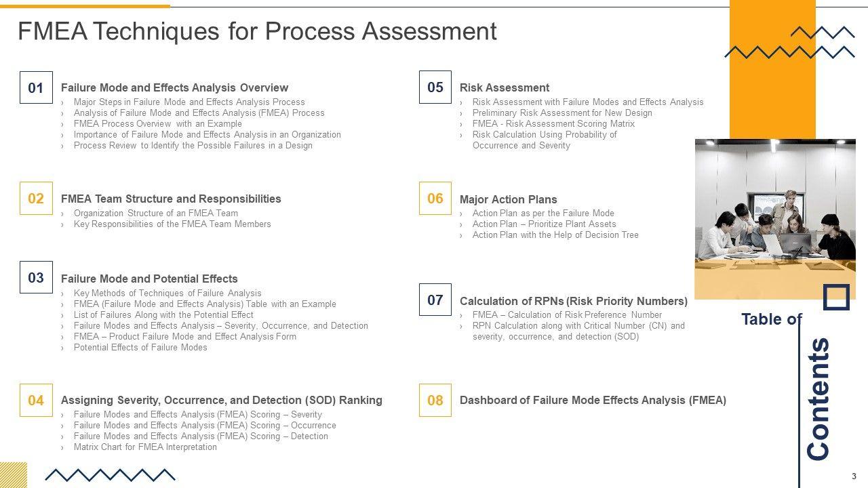The height and width of the screenshot is (488, 868).
Task: Select the 07 numbered box
Action: point(435,300)
